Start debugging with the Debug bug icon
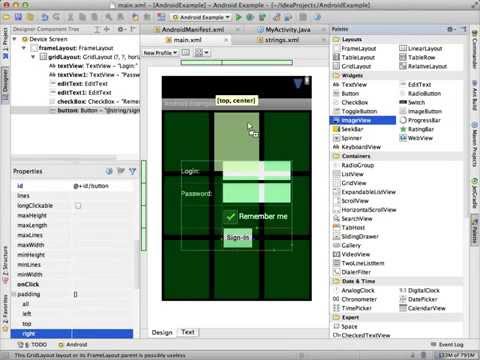This screenshot has width=480, height=360. (x=250, y=17)
